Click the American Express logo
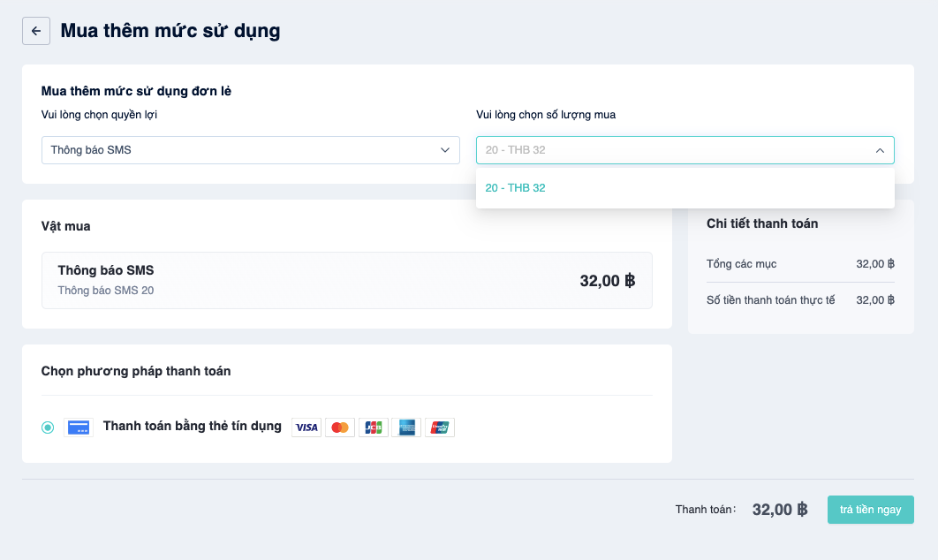Image resolution: width=938 pixels, height=560 pixels. point(406,428)
